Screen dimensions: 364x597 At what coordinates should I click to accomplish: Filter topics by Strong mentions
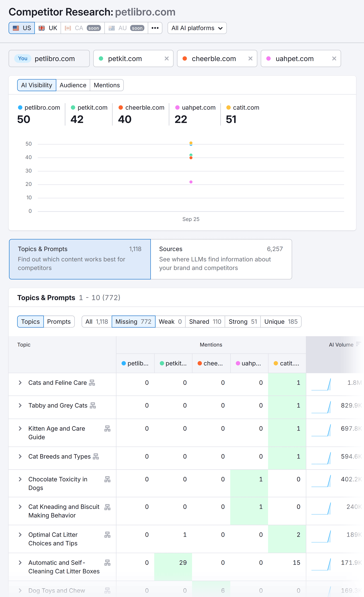point(242,321)
